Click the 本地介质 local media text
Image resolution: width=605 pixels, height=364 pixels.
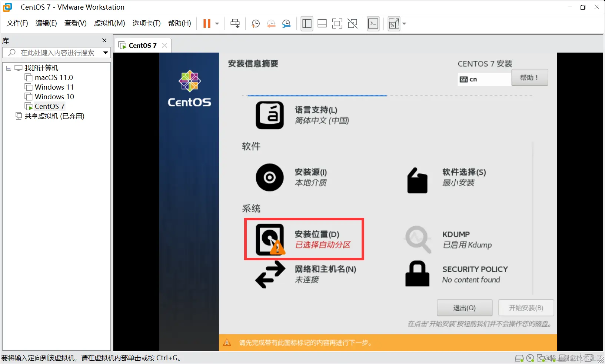tap(311, 183)
